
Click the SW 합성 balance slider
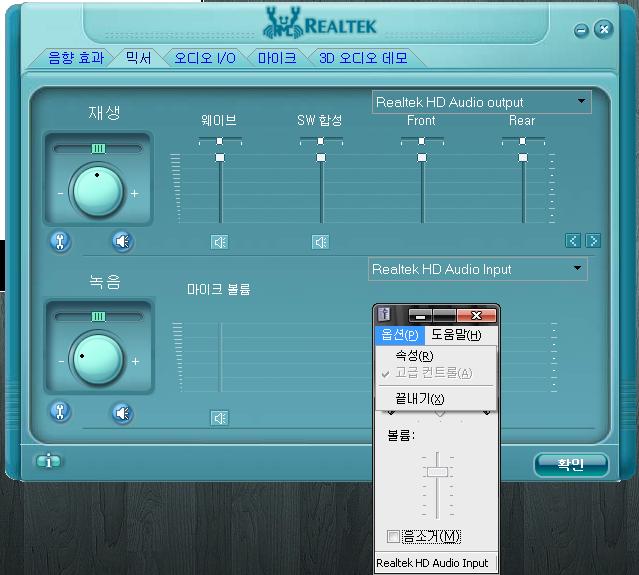(x=321, y=141)
